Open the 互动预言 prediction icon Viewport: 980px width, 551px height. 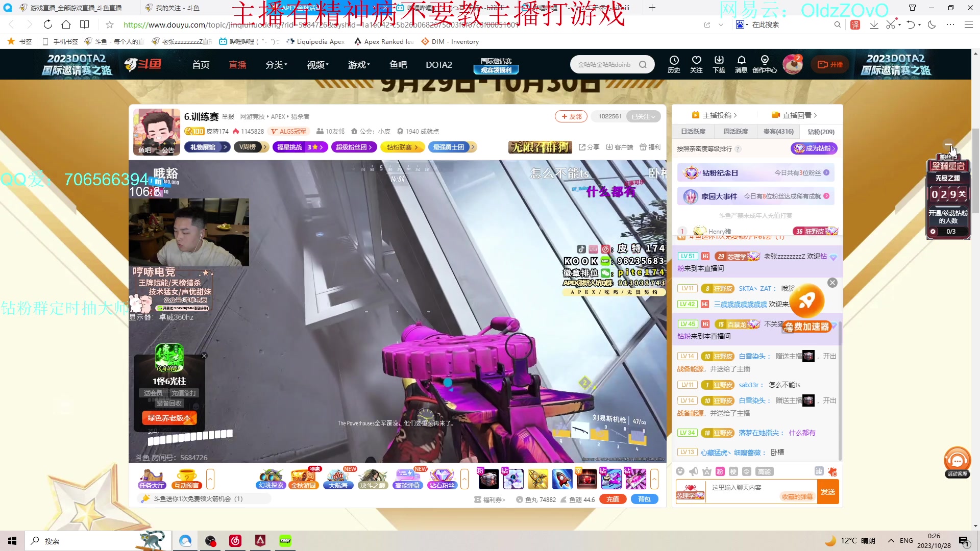(186, 479)
